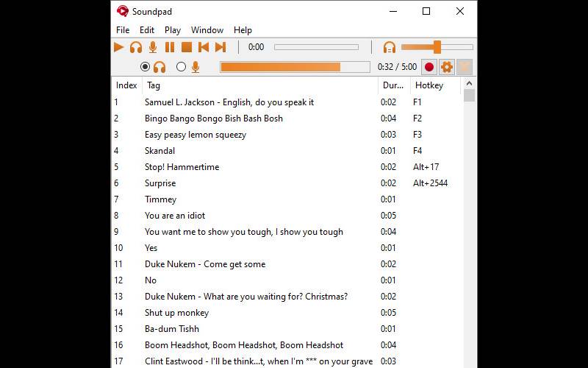Click the playback position seek bar
Image resolution: width=588 pixels, height=368 pixels.
point(316,47)
